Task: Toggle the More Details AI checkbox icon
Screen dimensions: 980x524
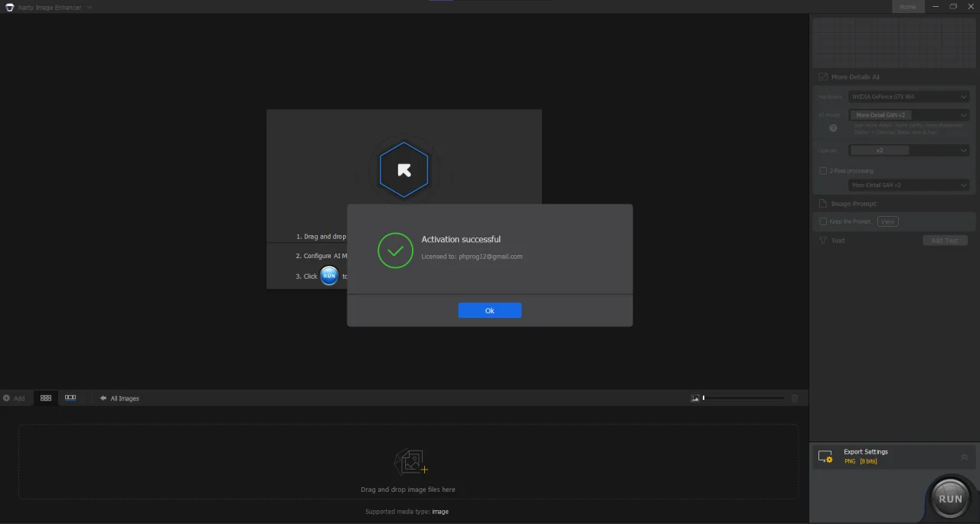Action: [823, 77]
